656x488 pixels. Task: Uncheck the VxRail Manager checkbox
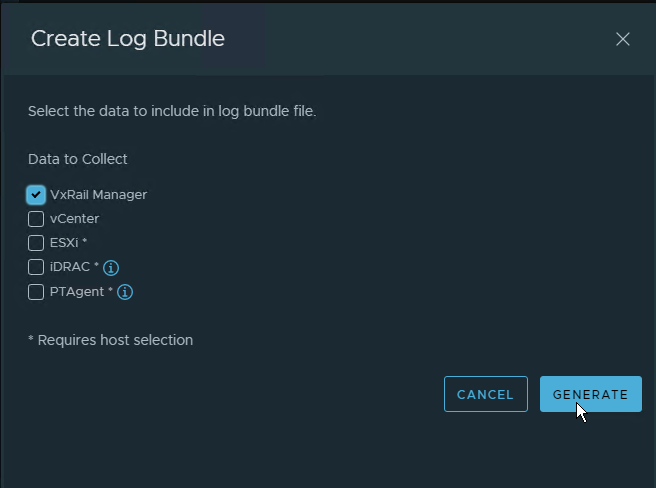[36, 194]
